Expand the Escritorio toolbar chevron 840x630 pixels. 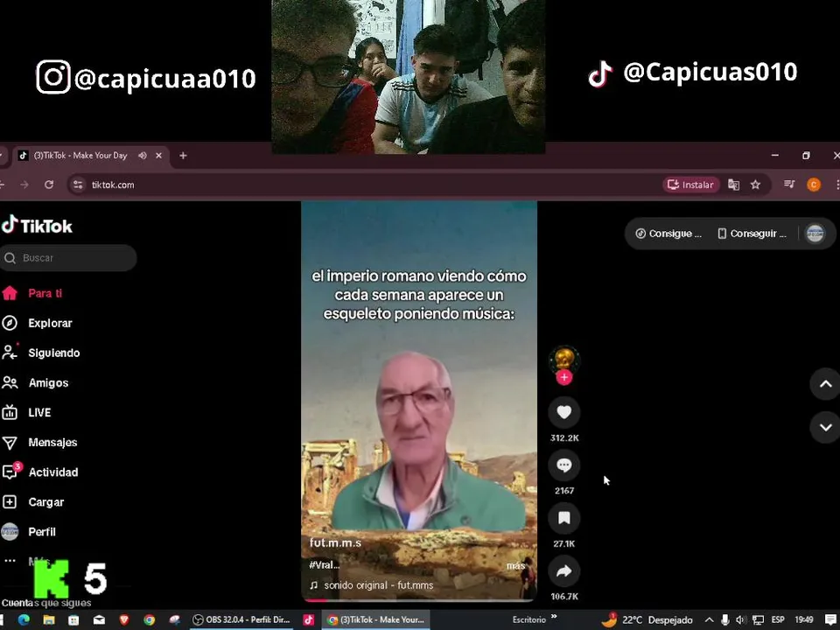[x=554, y=617]
